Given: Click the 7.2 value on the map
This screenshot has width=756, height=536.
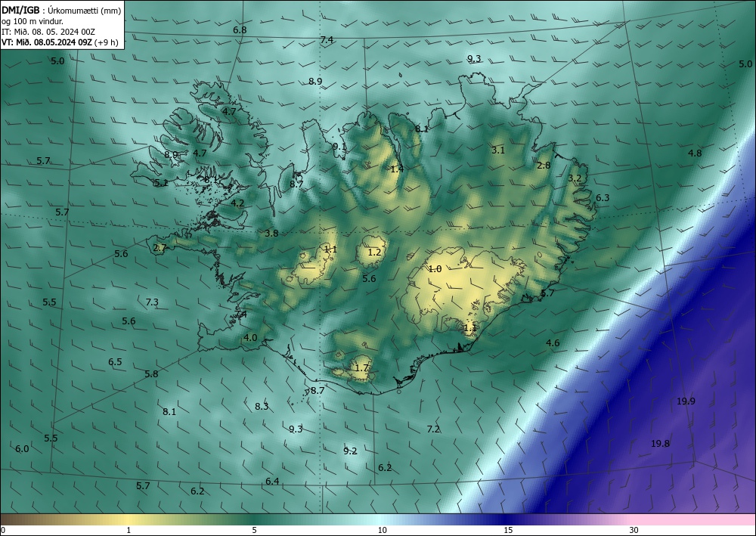Looking at the screenshot, I should point(433,429).
